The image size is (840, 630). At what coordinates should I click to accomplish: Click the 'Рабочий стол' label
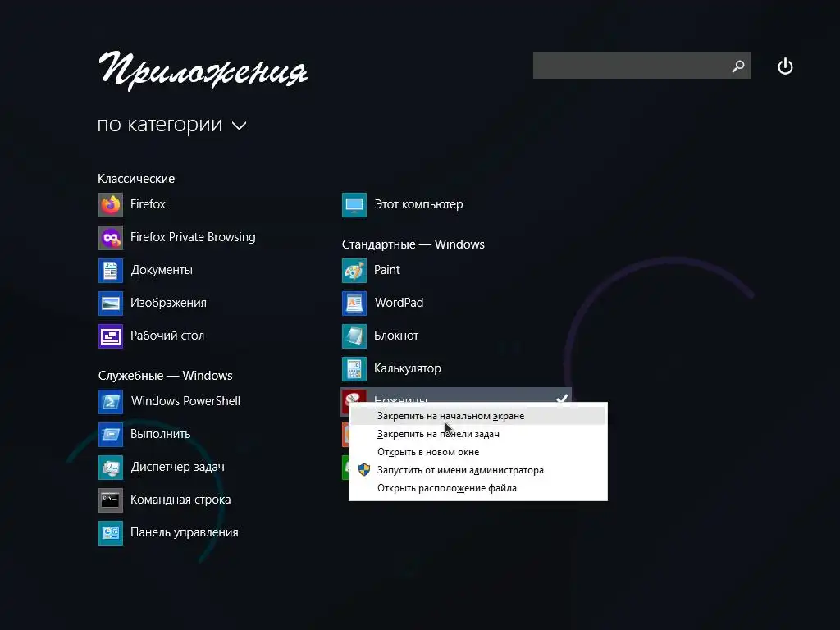[x=167, y=336]
